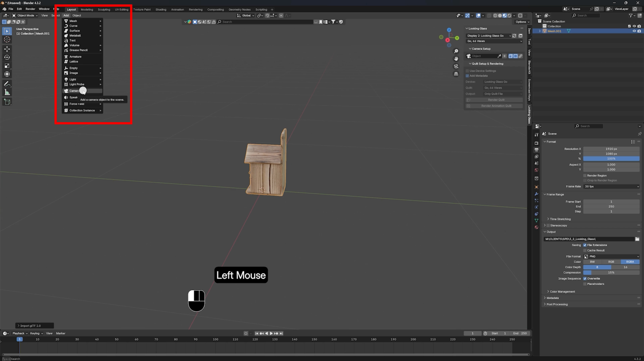
Task: Hide Mesh.001 with eye icon
Action: click(634, 31)
